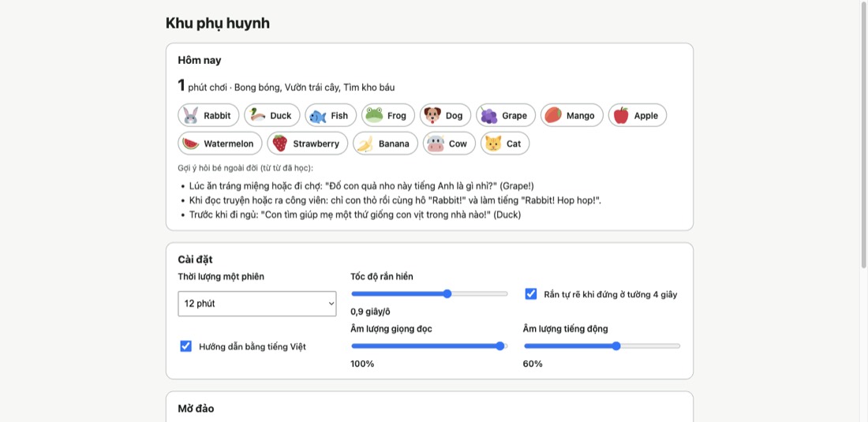Click the Duck emoji icon

pos(257,116)
